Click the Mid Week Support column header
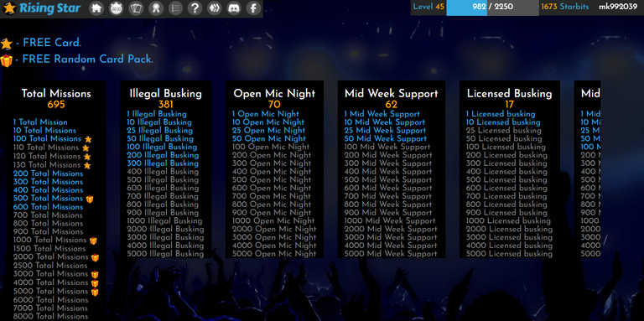 (392, 94)
